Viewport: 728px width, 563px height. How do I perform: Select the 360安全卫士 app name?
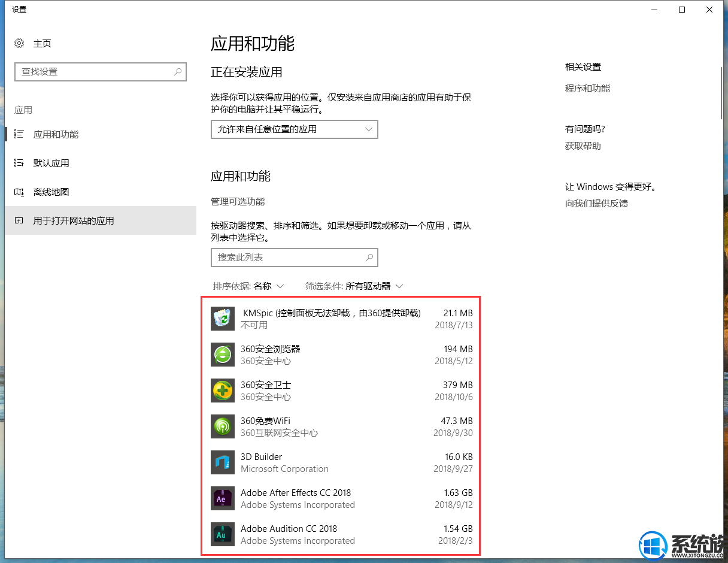click(266, 385)
